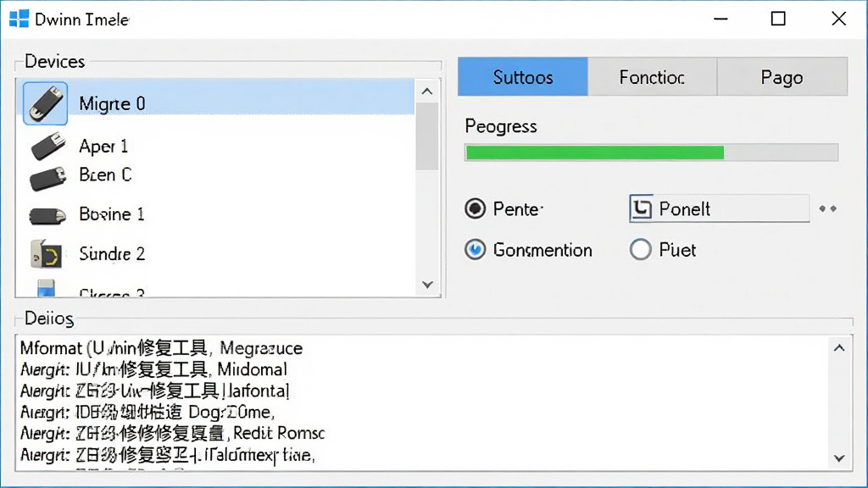
Task: Click the Boɘine 1 drive icon
Action: tap(47, 215)
